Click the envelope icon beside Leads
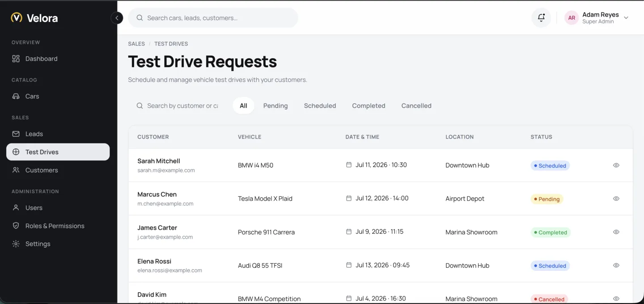Image resolution: width=644 pixels, height=304 pixels. click(x=16, y=134)
